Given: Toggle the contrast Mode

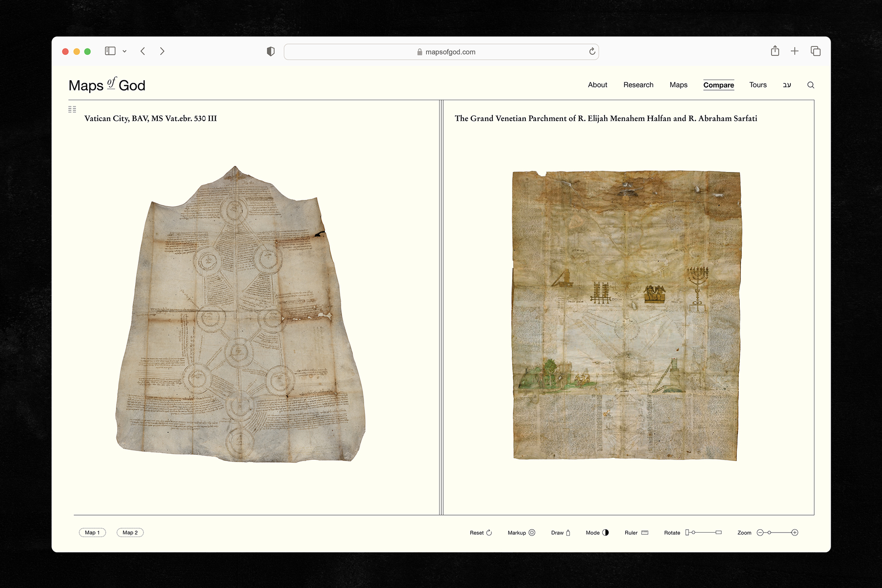Looking at the screenshot, I should click(x=597, y=533).
